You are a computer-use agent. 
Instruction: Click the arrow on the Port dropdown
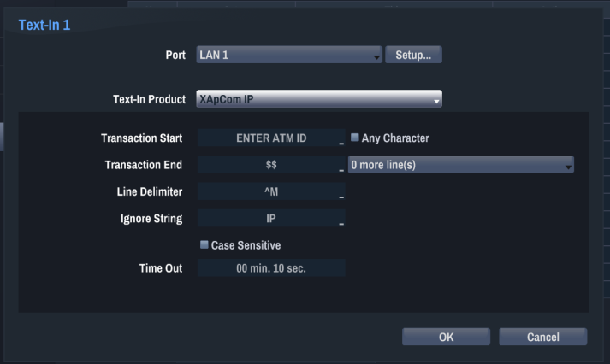click(376, 57)
